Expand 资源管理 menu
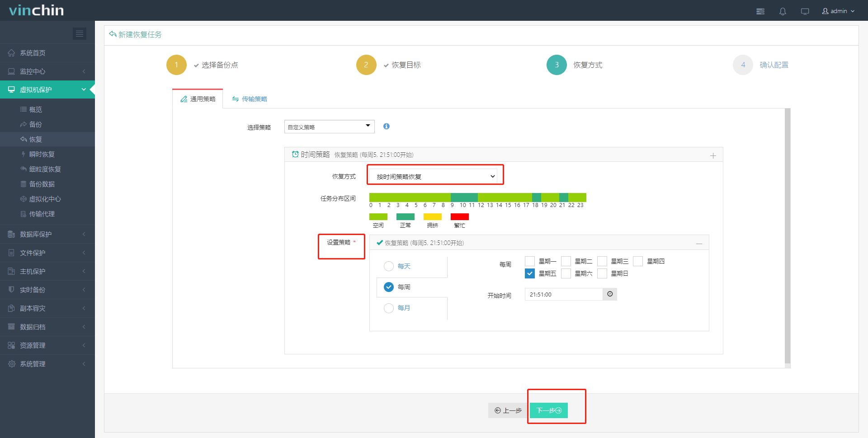This screenshot has width=868, height=438. click(x=47, y=345)
